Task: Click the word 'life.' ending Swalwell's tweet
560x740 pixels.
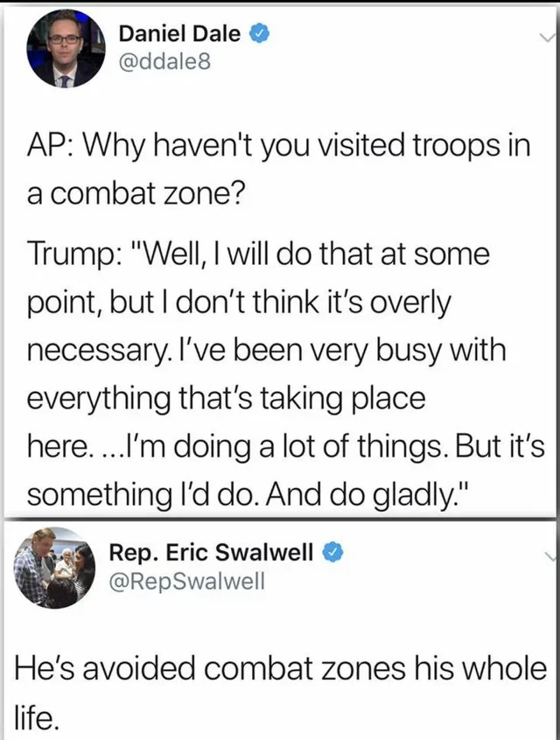Action: click(37, 717)
